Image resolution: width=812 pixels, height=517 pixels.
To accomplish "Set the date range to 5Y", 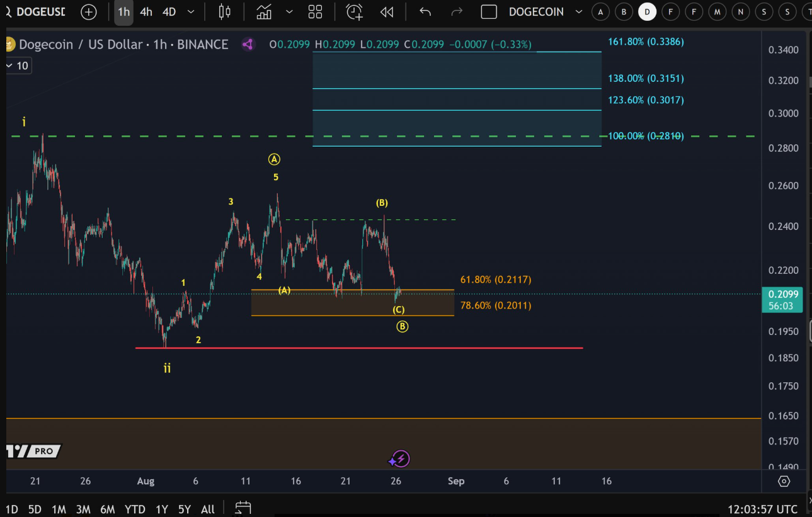I will [x=184, y=509].
